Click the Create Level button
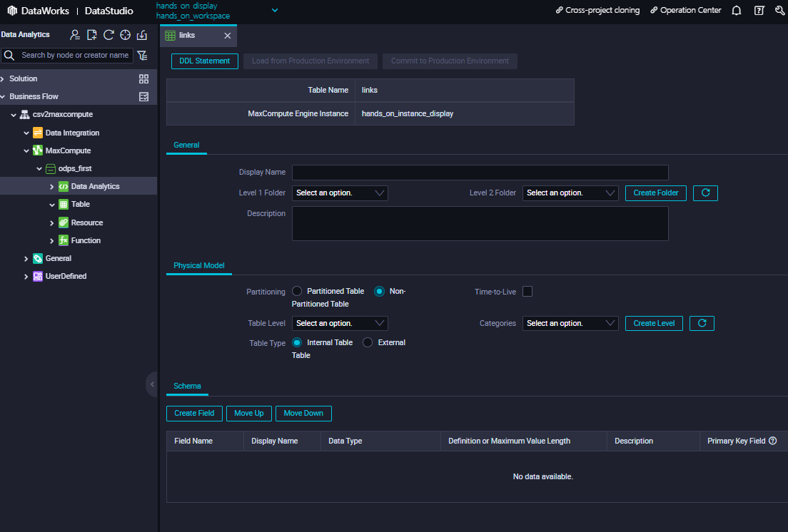 point(654,323)
